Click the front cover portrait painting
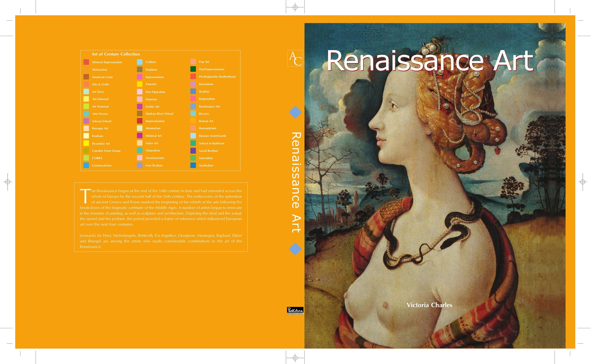This screenshot has width=591, height=364. click(x=435, y=186)
